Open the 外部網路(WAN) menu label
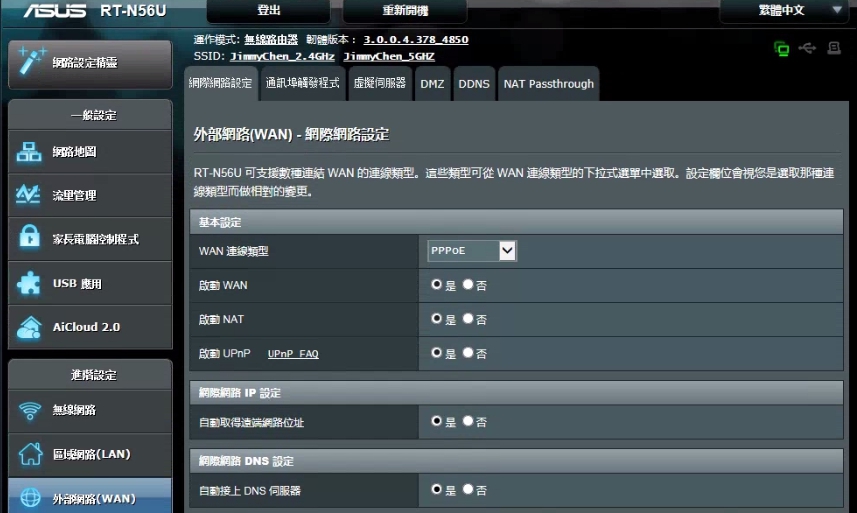857x513 pixels. (94, 498)
